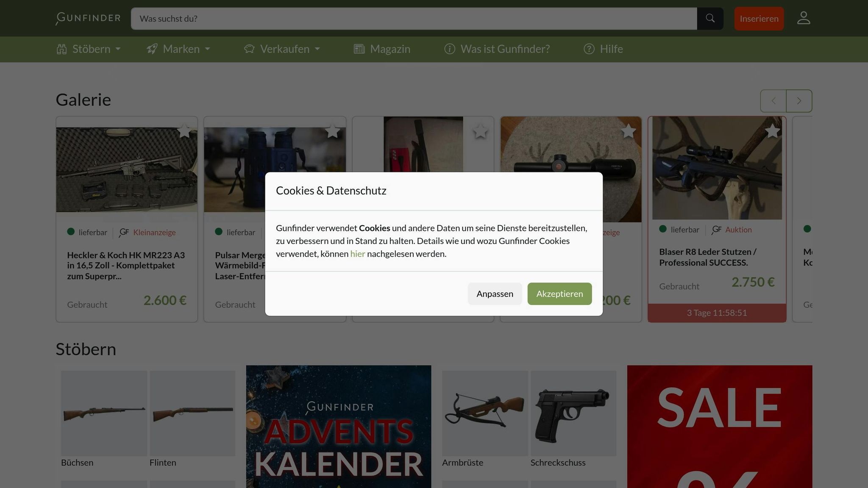Image resolution: width=868 pixels, height=488 pixels.
Task: Click the Gunfinder logo
Action: (x=87, y=18)
